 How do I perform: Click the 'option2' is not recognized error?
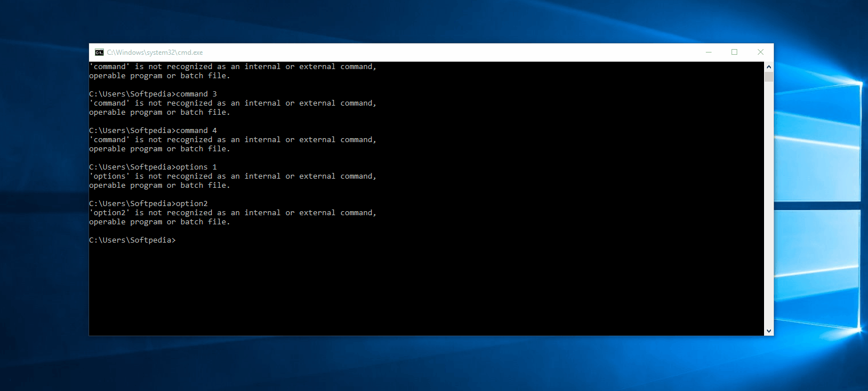pyautogui.click(x=233, y=213)
